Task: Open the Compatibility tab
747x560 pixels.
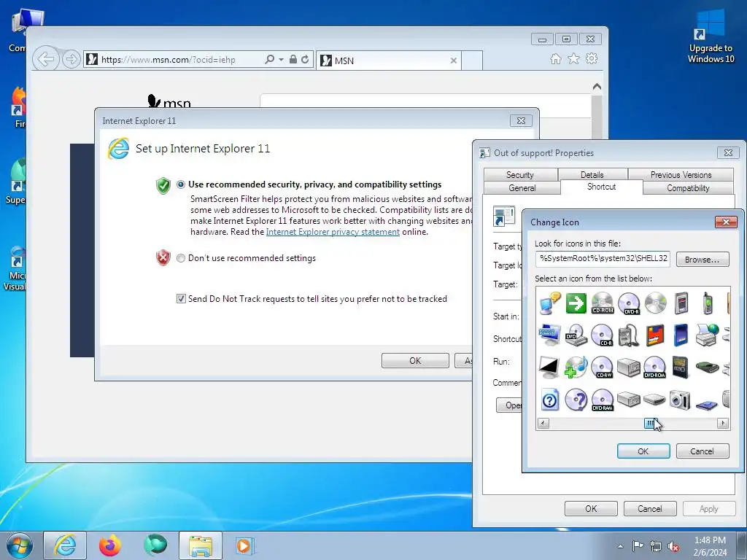Action: click(x=688, y=187)
